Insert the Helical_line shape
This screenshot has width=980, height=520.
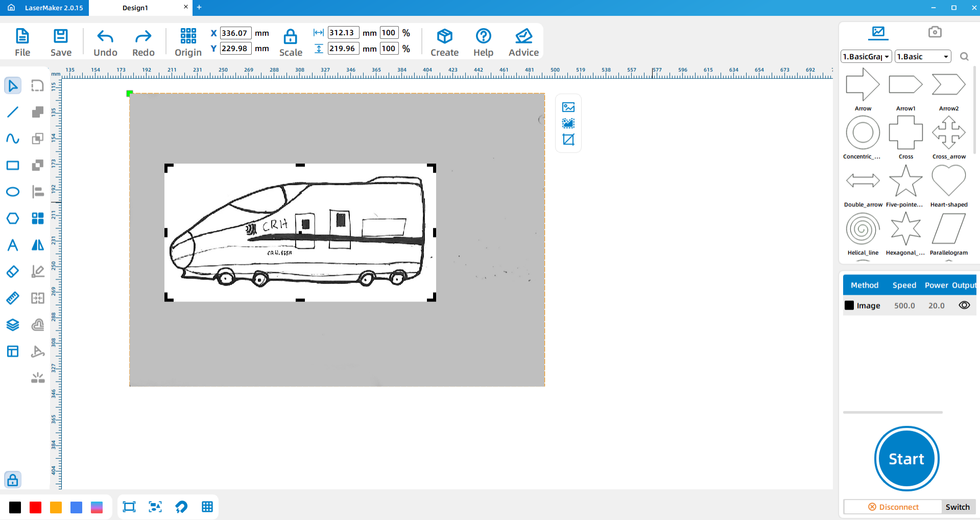point(863,233)
